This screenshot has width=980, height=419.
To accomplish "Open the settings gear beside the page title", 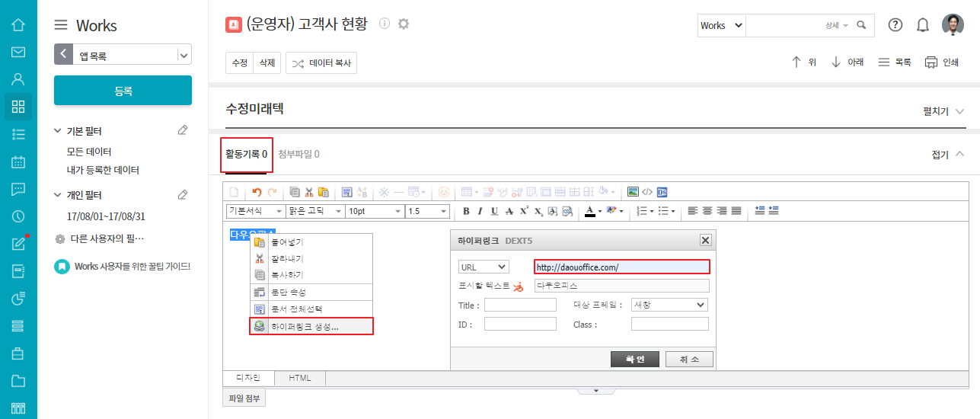I will tap(404, 24).
